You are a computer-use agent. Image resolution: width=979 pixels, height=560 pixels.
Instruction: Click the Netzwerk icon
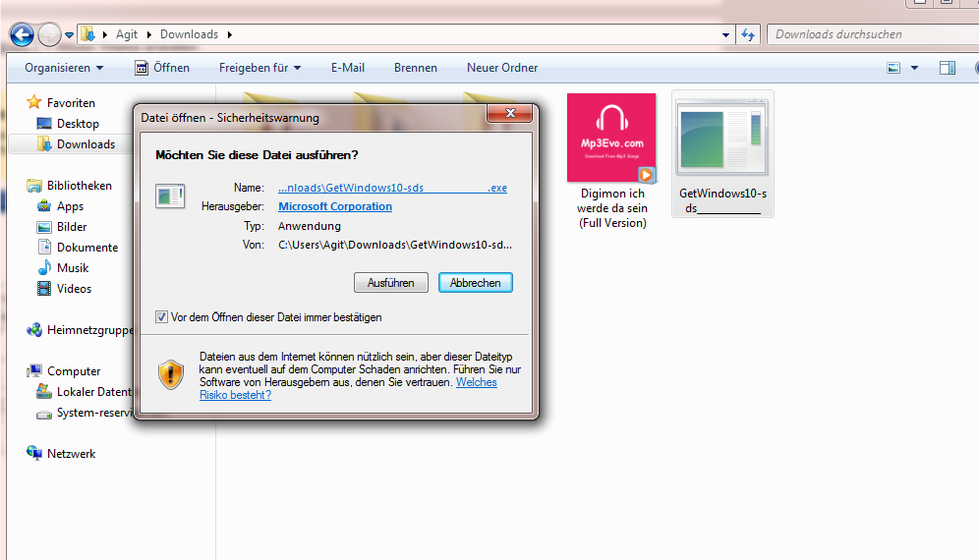tap(34, 453)
